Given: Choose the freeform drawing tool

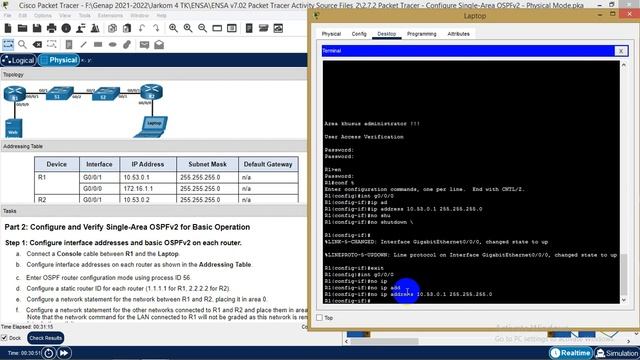Looking at the screenshot, I should [x=127, y=44].
